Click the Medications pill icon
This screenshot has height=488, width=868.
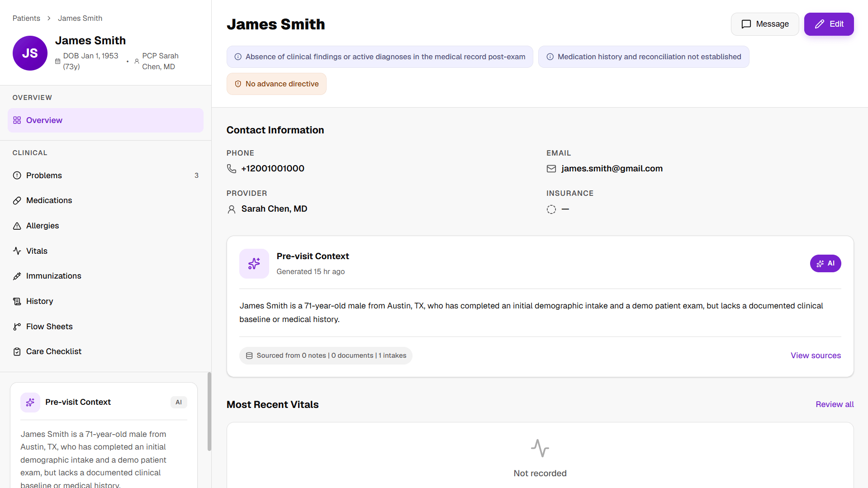(17, 200)
